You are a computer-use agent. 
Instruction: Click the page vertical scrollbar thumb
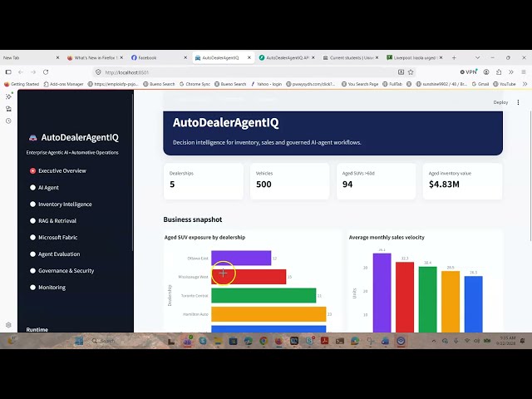coord(530,175)
